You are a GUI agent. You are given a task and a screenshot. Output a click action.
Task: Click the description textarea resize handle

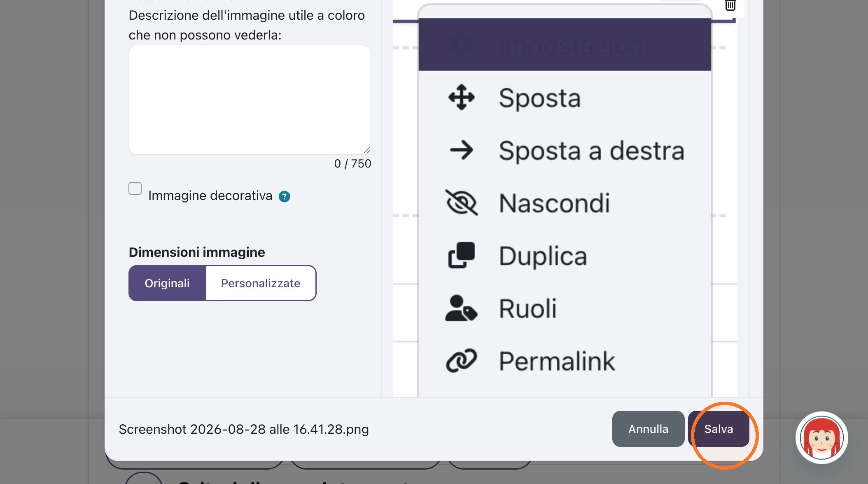pyautogui.click(x=366, y=150)
